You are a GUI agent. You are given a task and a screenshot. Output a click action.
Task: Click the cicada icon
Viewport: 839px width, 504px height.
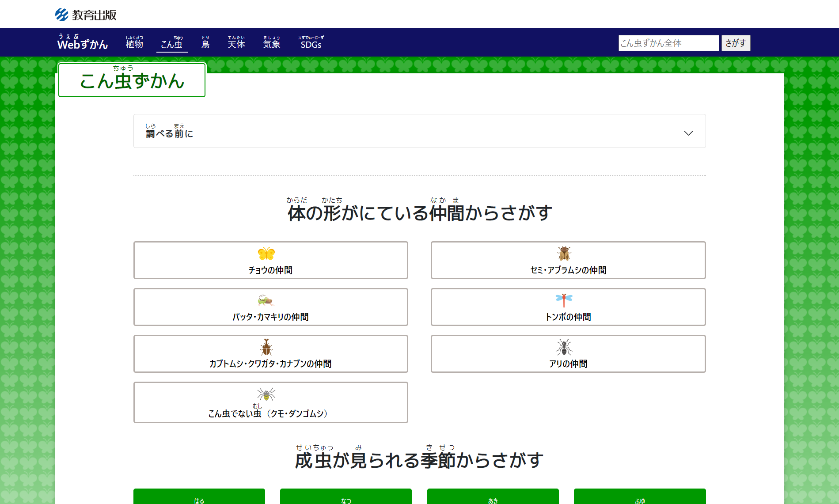[x=564, y=253]
